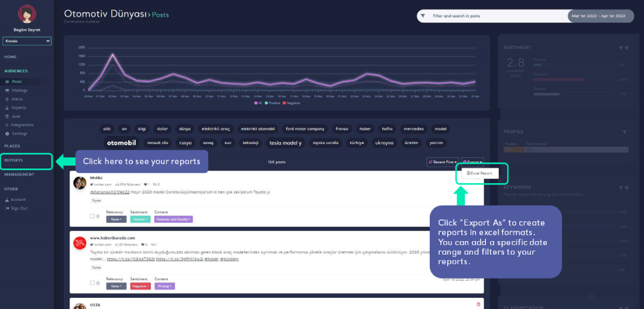The image size is (644, 309).
Task: Expand the Recent First sort dropdown
Action: click(x=443, y=162)
